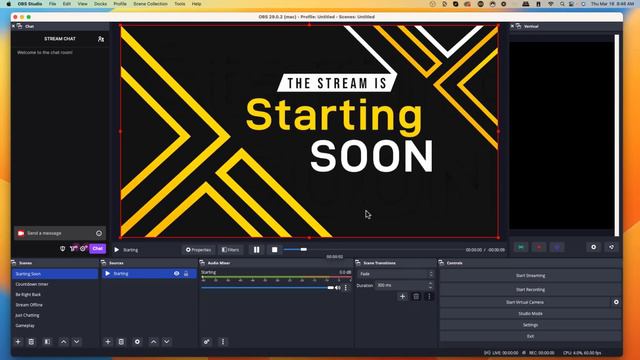Open the Edit menu

[67, 4]
